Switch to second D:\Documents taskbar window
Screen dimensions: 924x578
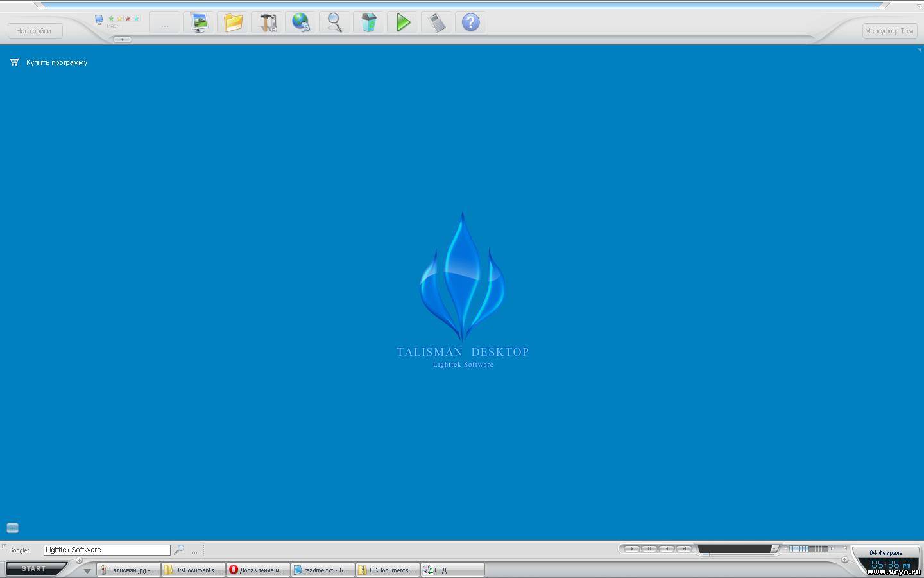pyautogui.click(x=388, y=570)
